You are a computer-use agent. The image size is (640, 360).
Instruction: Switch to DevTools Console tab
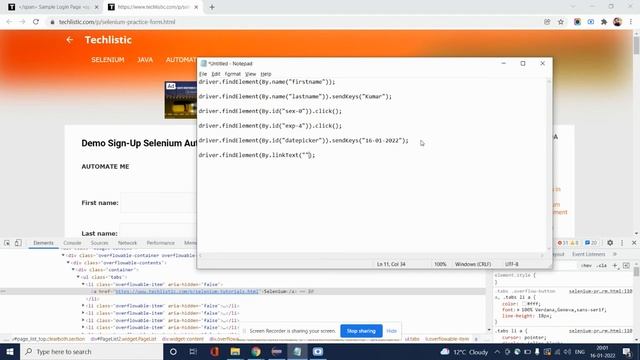tap(72, 243)
